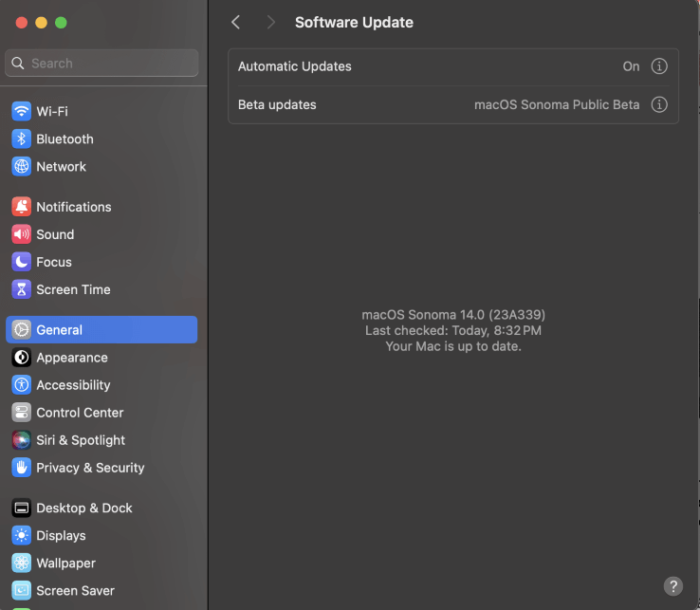The image size is (700, 610).
Task: Click 'Last checked: Today, 8:32 PM' text
Action: pyautogui.click(x=453, y=330)
